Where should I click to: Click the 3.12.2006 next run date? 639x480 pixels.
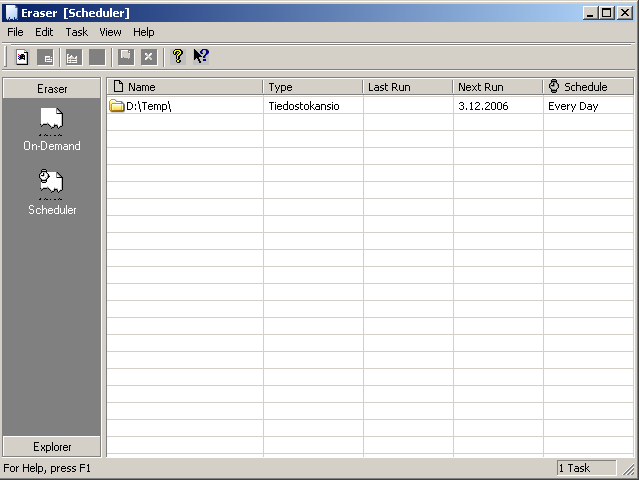tap(483, 106)
